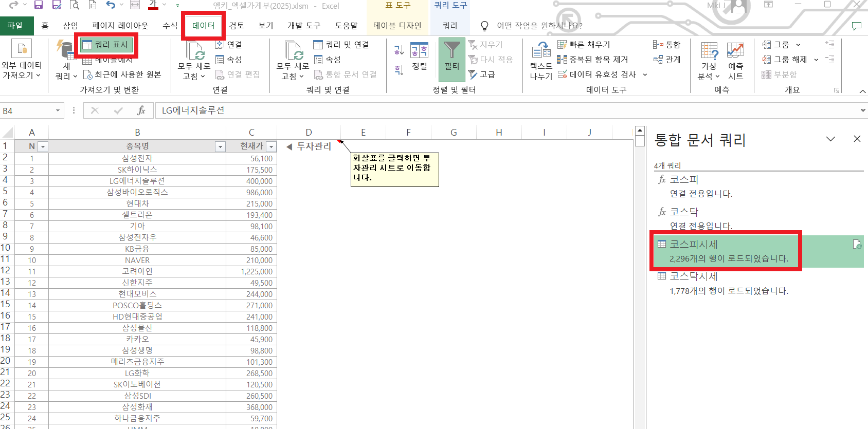Toggle the 쿼리 표시 button
Screen dimensions: 868x429
105,45
